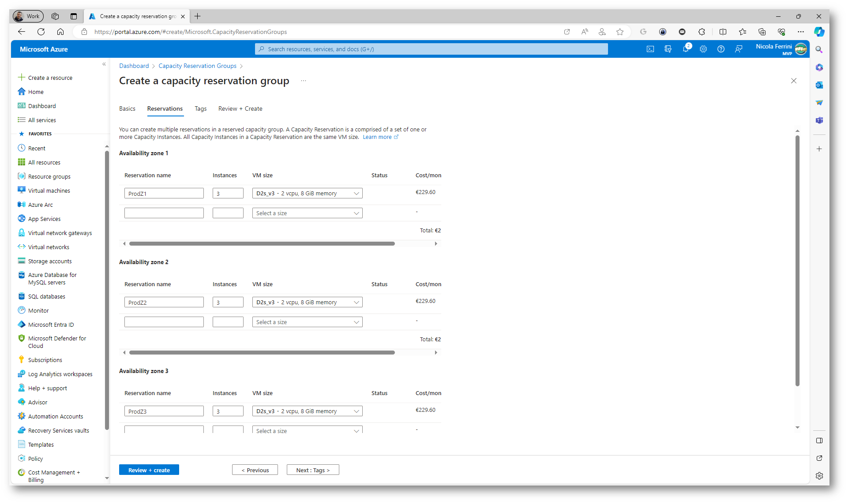Refresh the browser page

41,32
